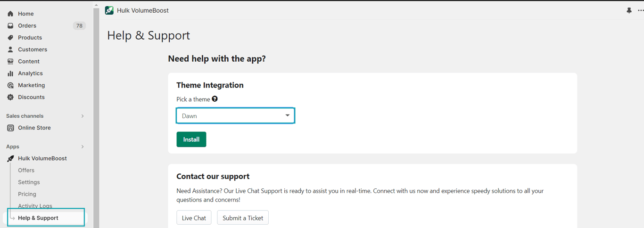Click the help question mark beside Pick a theme
This screenshot has height=228, width=644.
(x=215, y=99)
